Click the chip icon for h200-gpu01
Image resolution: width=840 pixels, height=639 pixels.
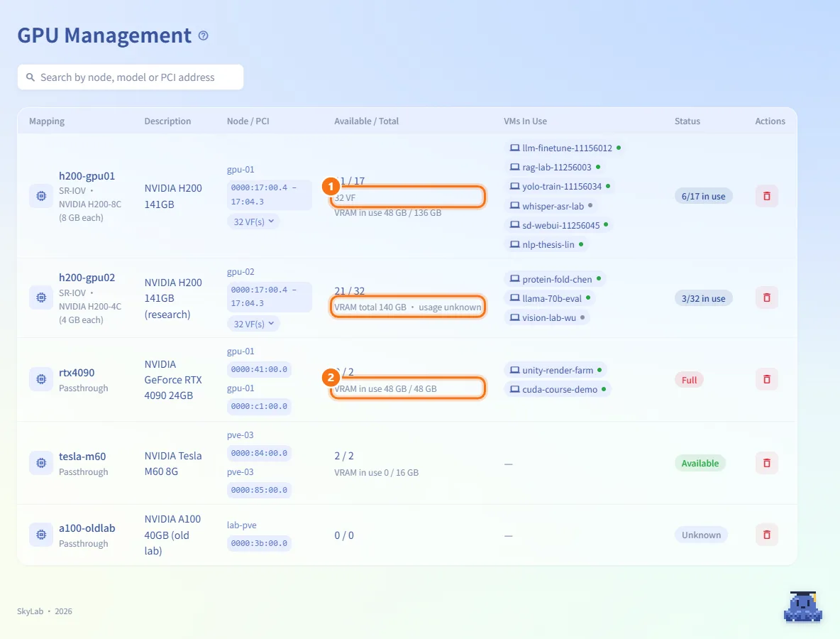[x=41, y=196]
